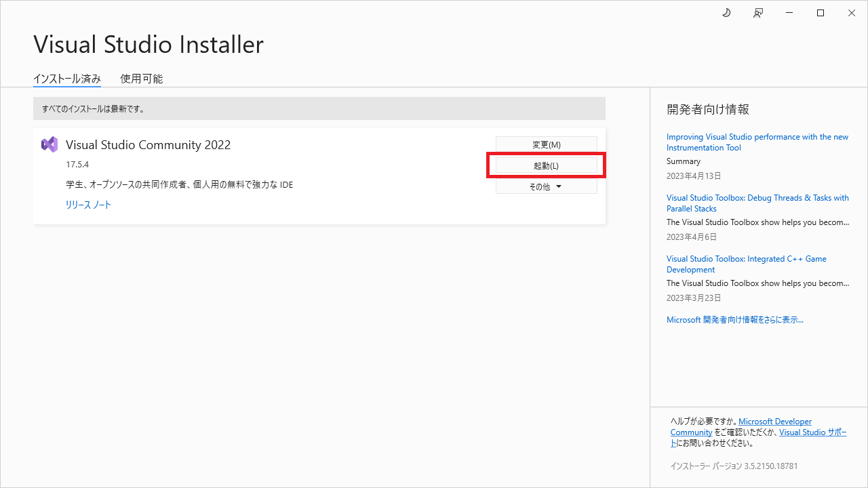Click the 変更(M) button

point(546,144)
